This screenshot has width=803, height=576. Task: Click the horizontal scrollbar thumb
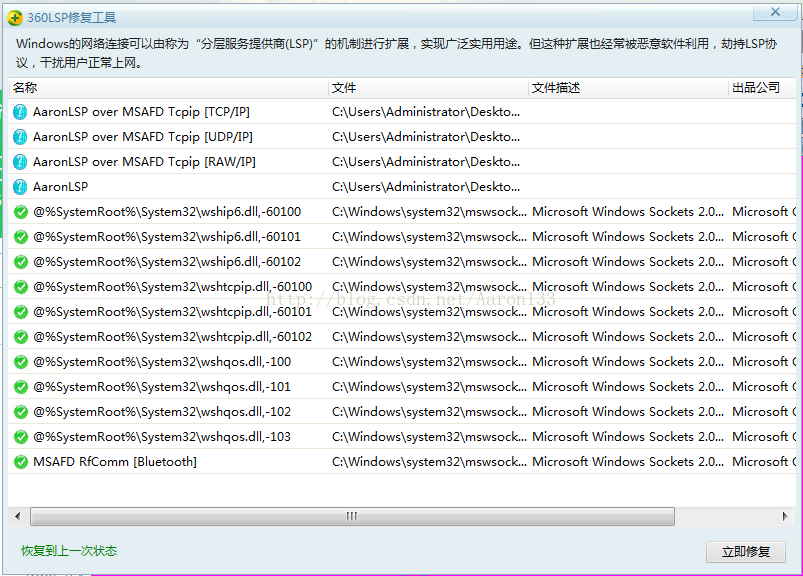(352, 516)
